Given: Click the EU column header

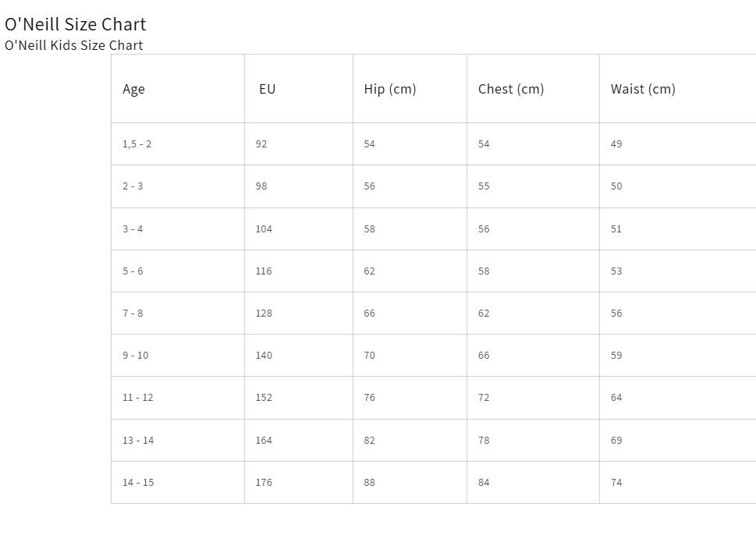Looking at the screenshot, I should (299, 89).
